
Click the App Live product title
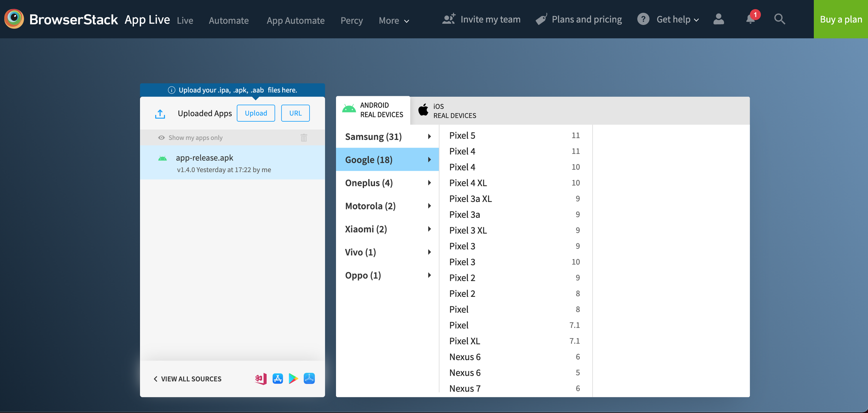[x=147, y=19]
